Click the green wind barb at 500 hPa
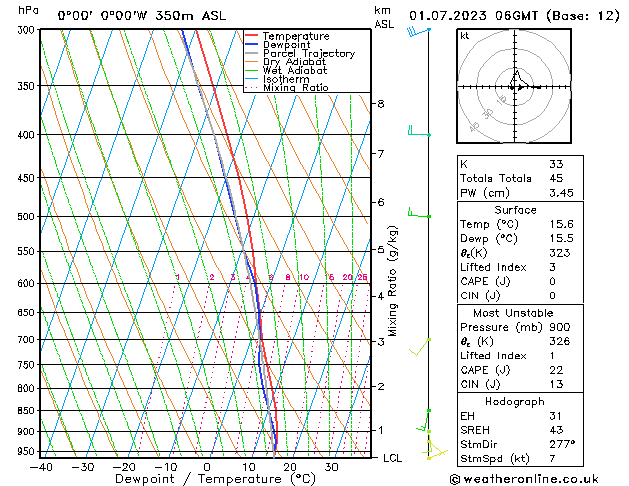 tap(418, 214)
